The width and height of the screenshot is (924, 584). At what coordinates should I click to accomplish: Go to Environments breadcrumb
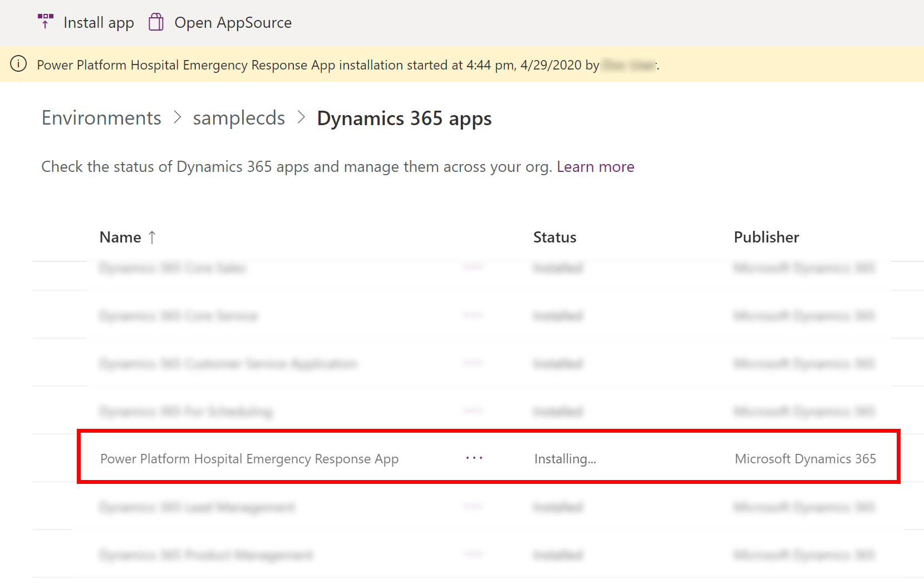(101, 118)
